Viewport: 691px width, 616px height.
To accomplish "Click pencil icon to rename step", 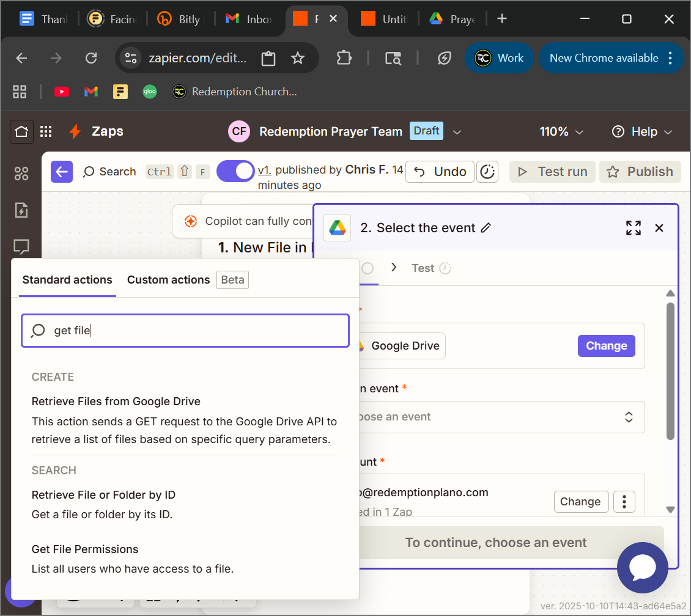I will [x=486, y=228].
